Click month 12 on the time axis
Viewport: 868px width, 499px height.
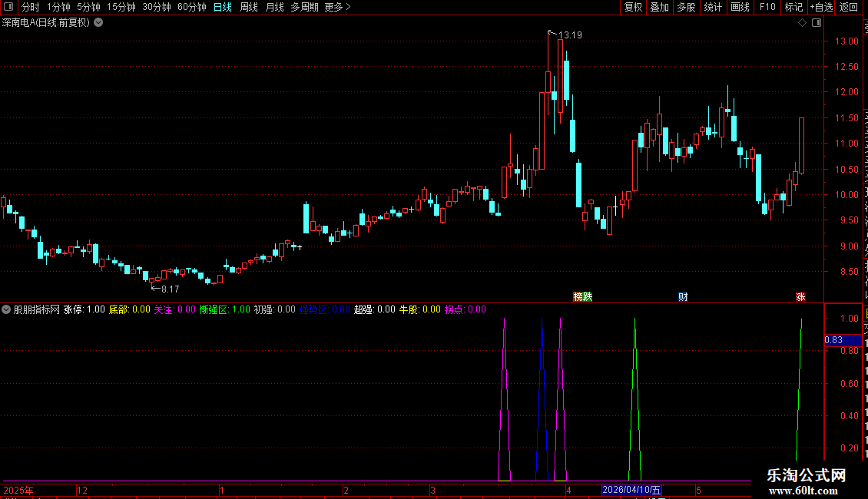click(x=82, y=490)
